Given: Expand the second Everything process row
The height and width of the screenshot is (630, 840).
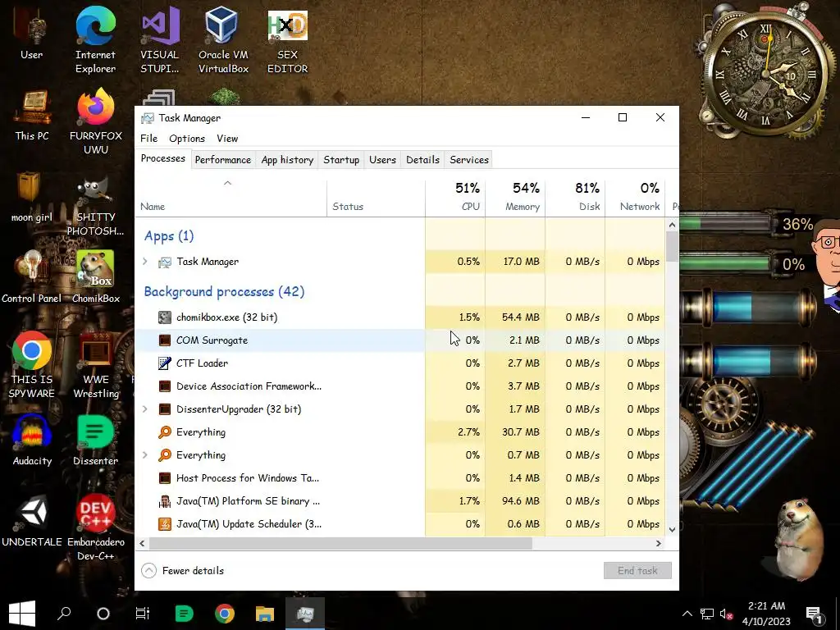Looking at the screenshot, I should click(x=144, y=454).
